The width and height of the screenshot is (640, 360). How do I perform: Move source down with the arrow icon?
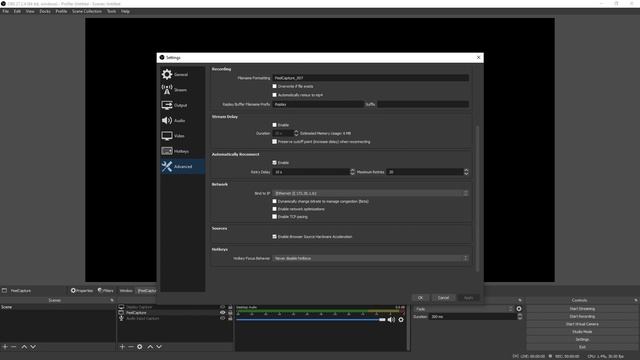tap(159, 347)
